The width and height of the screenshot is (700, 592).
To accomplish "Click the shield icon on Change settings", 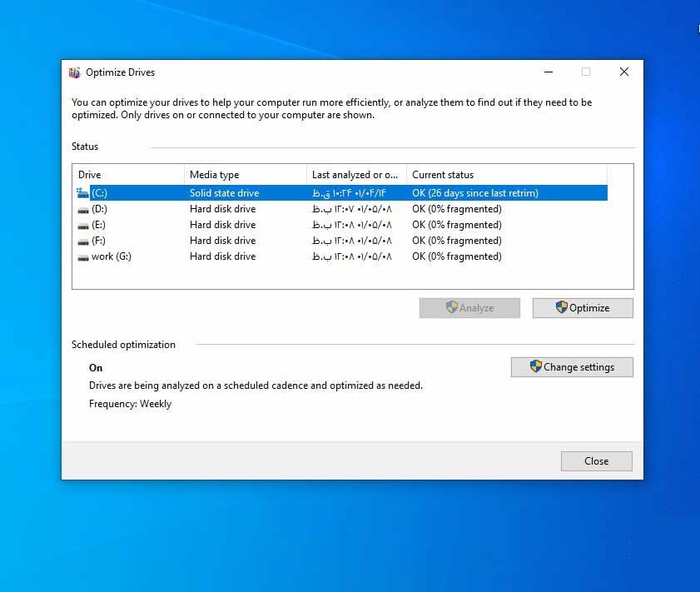I will (536, 367).
